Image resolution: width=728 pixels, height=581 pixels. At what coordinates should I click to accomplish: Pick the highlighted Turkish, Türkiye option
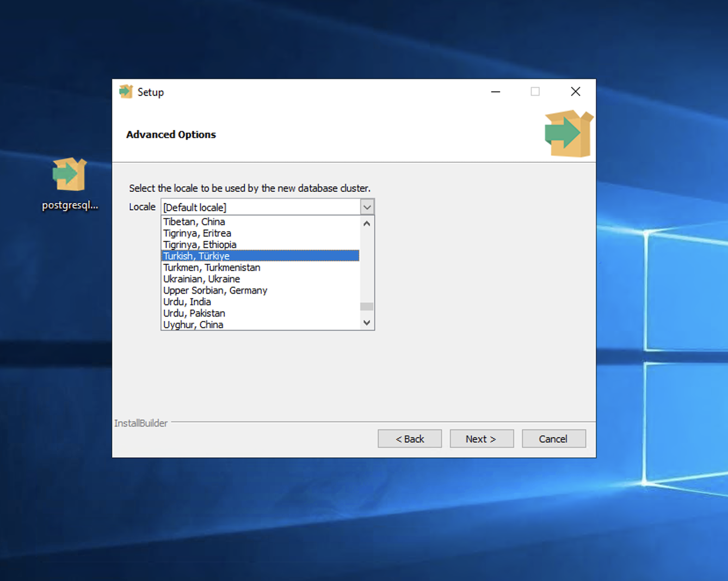coord(196,256)
